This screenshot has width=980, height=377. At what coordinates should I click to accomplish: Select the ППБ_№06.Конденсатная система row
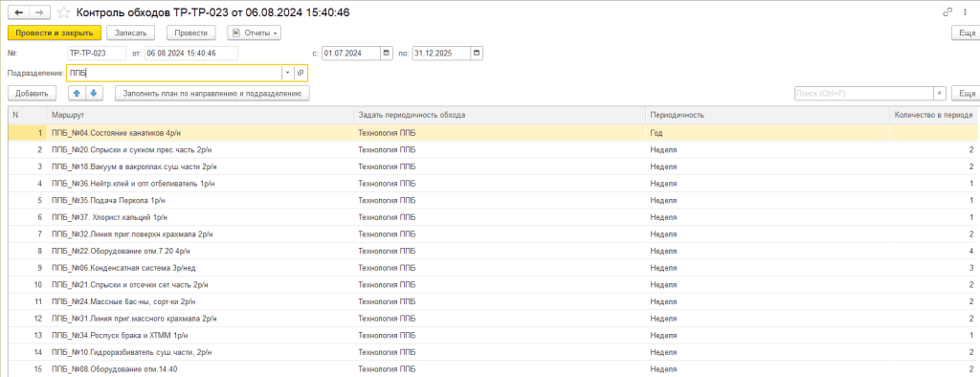point(493,268)
